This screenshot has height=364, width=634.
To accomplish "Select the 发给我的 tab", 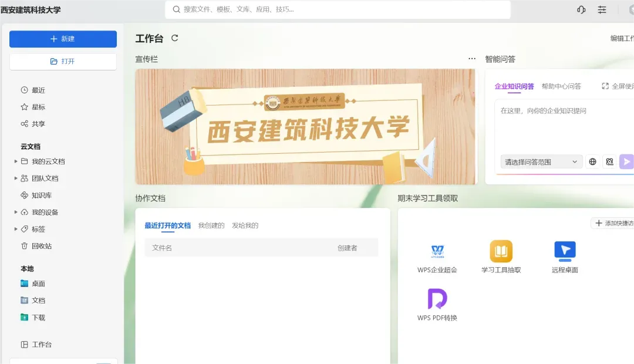I will [x=245, y=225].
